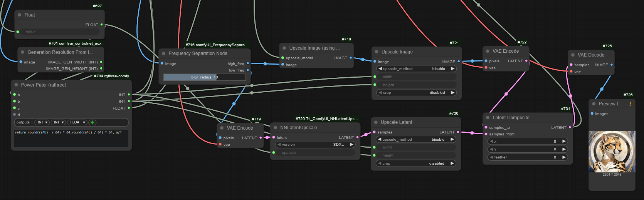Click the outputs label in Power Puter
The width and height of the screenshot is (644, 200).
[x=23, y=122]
